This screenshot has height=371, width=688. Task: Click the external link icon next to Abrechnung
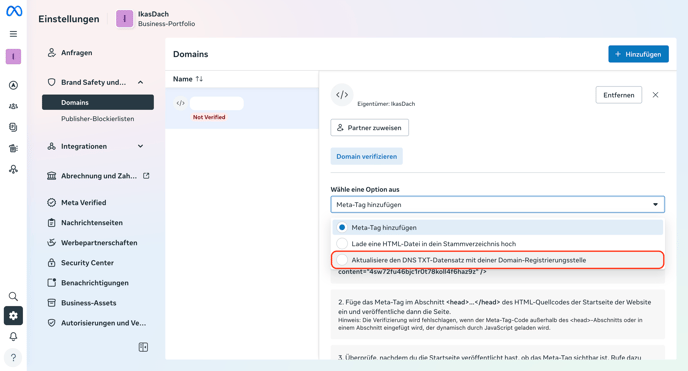[x=146, y=176]
